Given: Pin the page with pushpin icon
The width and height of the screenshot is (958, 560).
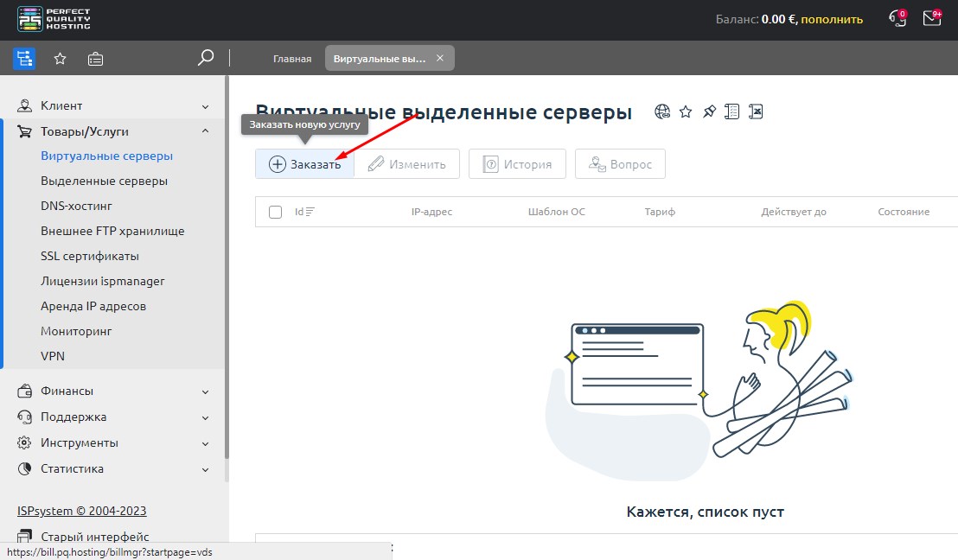Looking at the screenshot, I should [x=709, y=111].
